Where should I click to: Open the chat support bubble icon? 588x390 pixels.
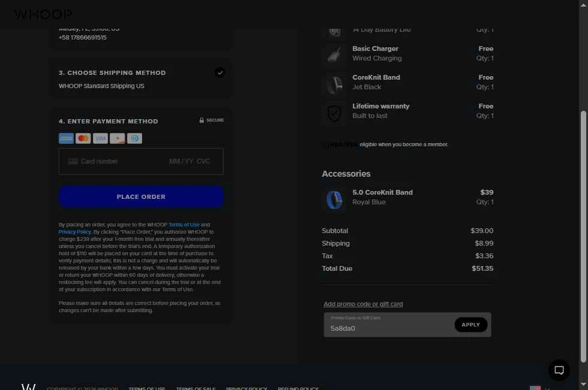559,370
